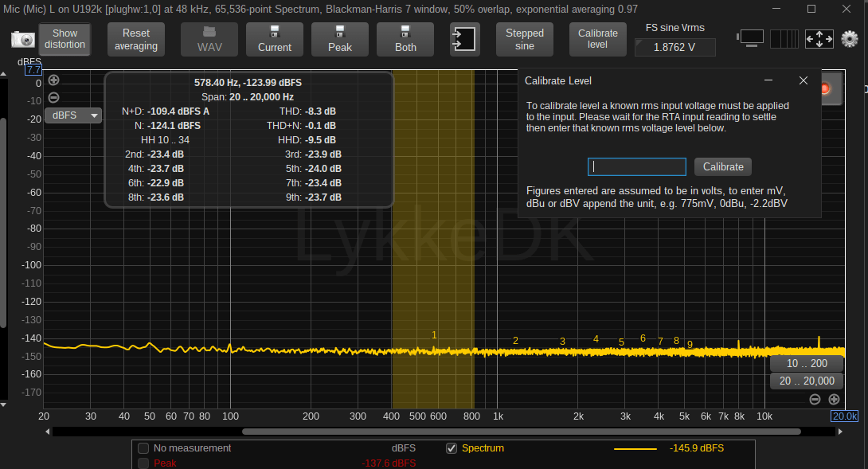Screen dimensions: 868x469
Task: Zoom out vertical axis minus icon
Action: click(x=53, y=97)
